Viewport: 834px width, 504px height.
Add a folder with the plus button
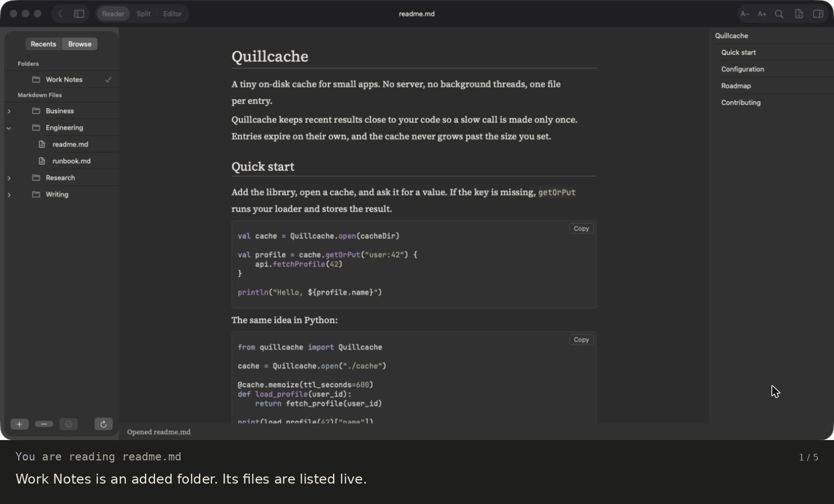point(19,424)
